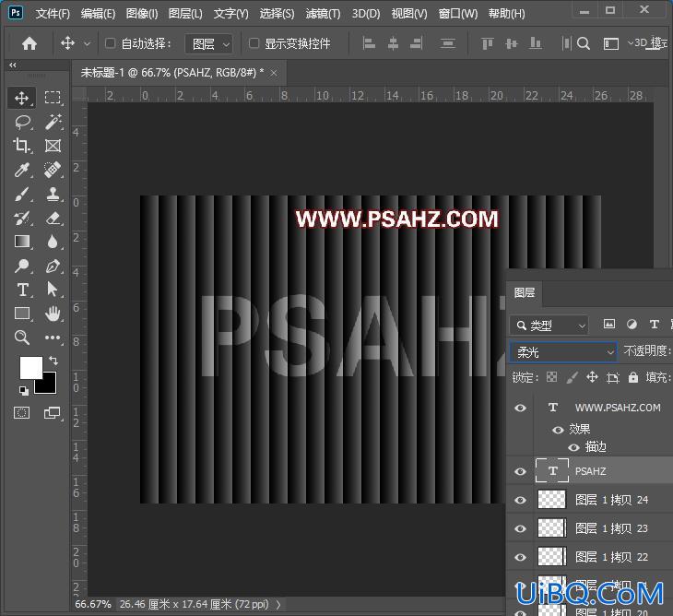Screen dimensions: 673x616
Task: Select the Eyedropper tool
Action: coord(21,170)
